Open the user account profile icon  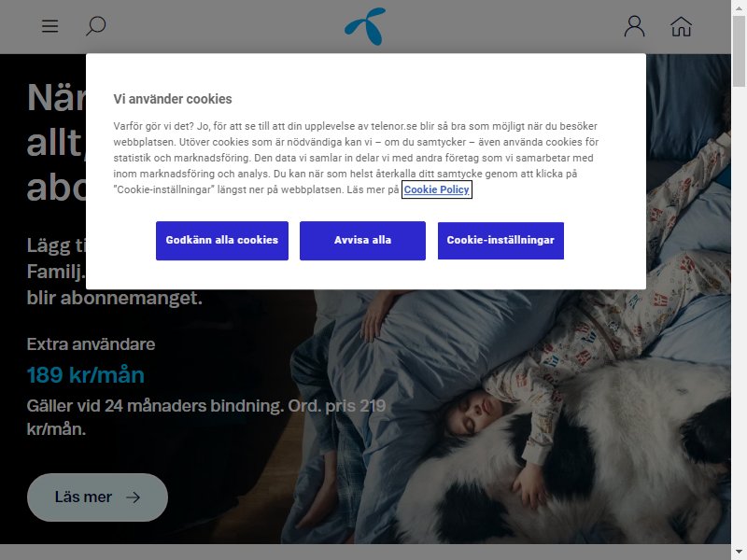[x=635, y=26]
